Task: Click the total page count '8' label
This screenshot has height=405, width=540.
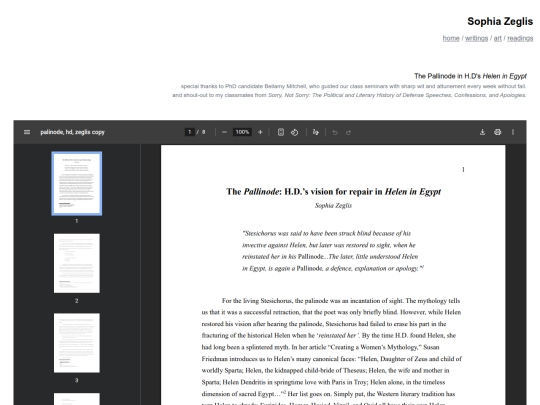Action: pyautogui.click(x=204, y=132)
